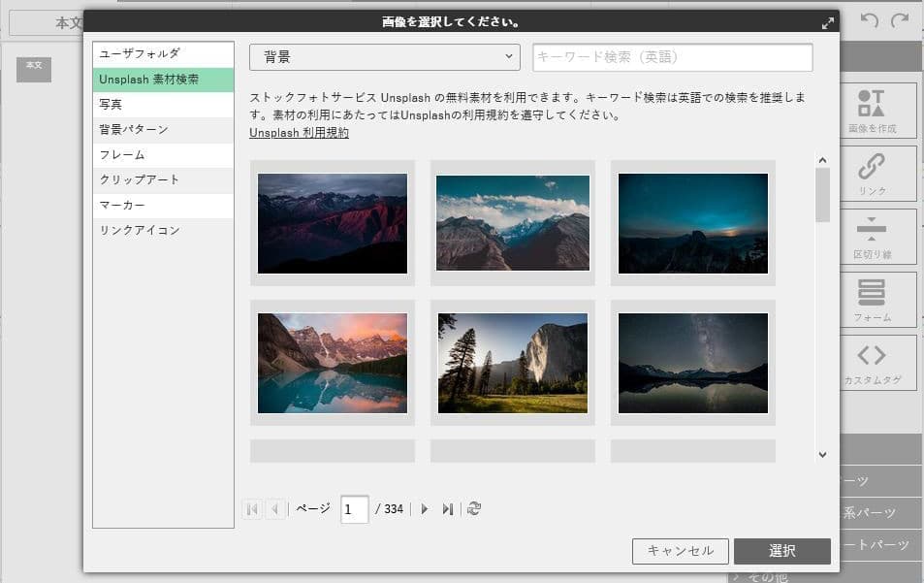Open the 背景 category dropdown

pyautogui.click(x=385, y=57)
